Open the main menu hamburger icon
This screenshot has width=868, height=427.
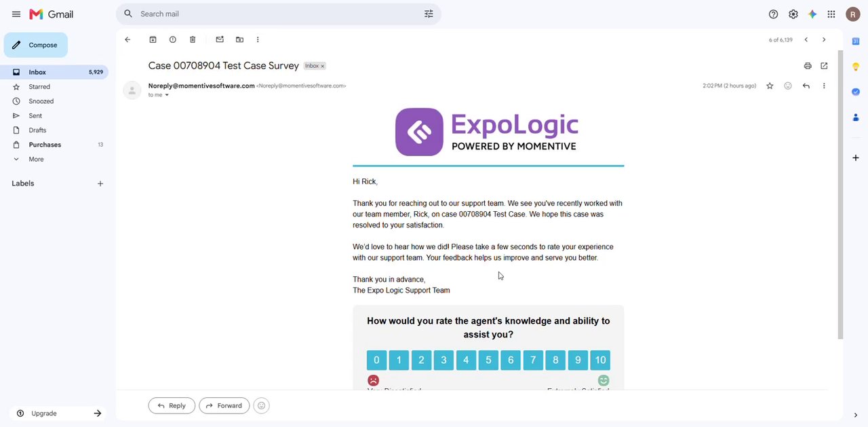(16, 14)
